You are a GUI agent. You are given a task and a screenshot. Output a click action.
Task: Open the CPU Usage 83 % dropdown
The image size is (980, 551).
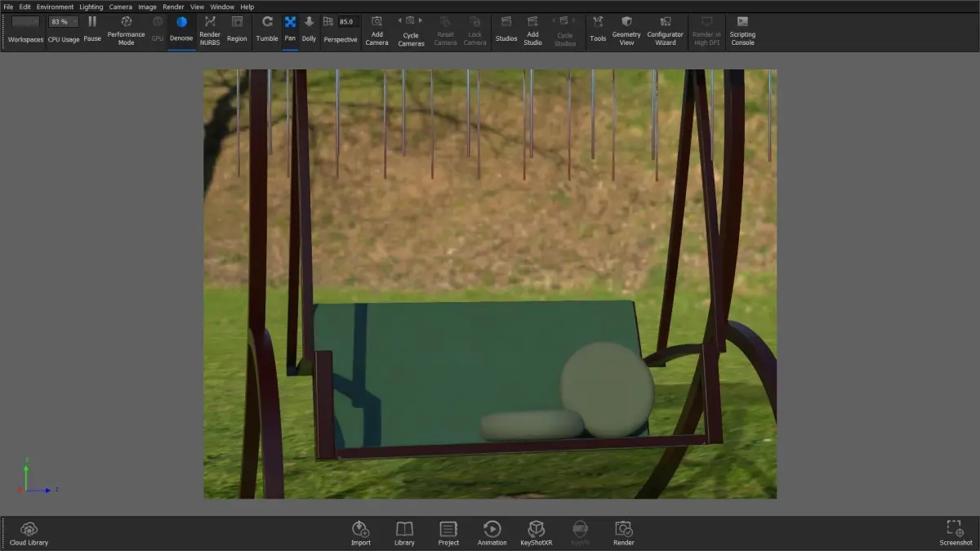coord(64,22)
